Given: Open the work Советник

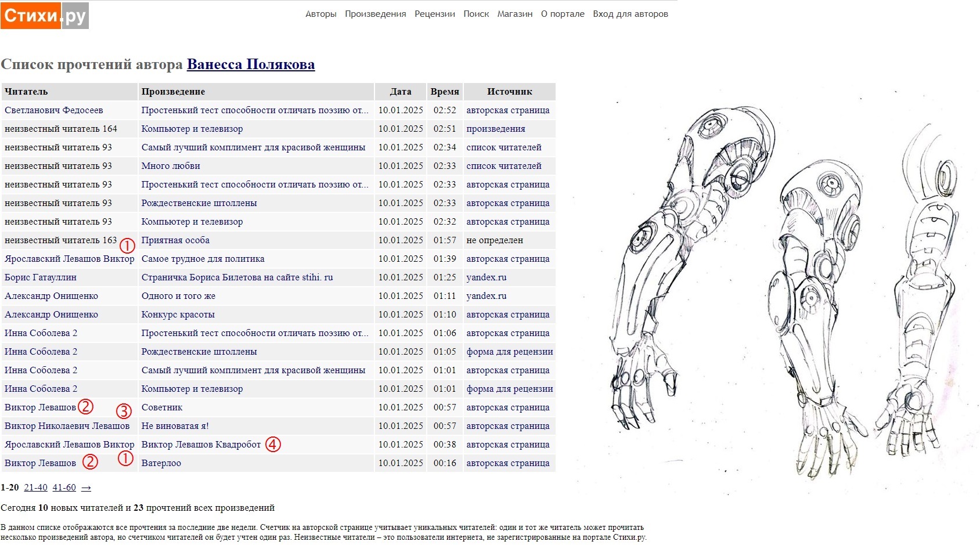Looking at the screenshot, I should (x=162, y=407).
